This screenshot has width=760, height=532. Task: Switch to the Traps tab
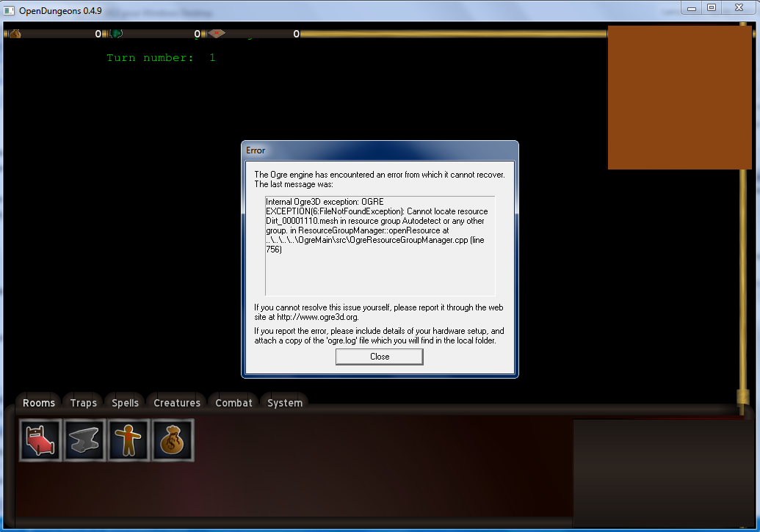84,403
